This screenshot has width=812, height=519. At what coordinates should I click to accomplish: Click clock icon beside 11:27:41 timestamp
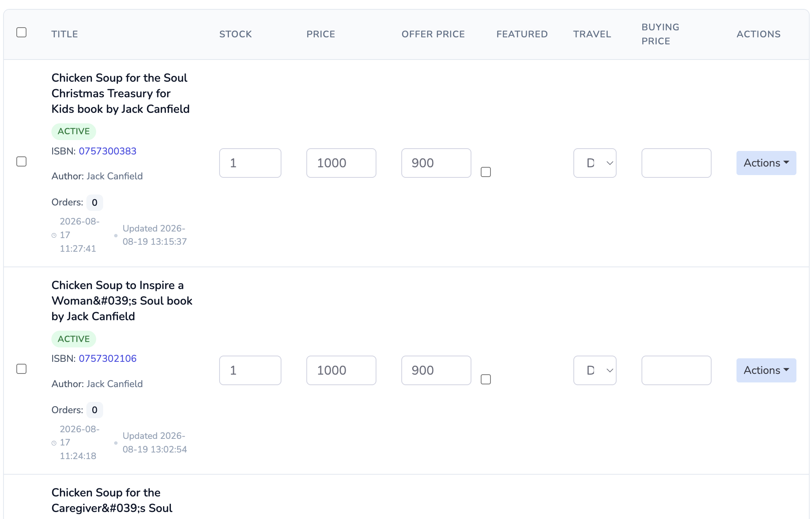[x=54, y=235]
